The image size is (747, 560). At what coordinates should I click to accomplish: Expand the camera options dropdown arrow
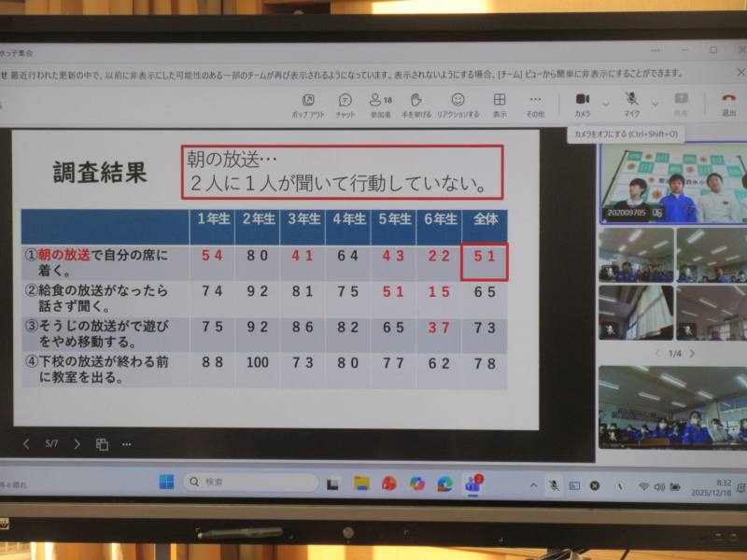pyautogui.click(x=606, y=103)
